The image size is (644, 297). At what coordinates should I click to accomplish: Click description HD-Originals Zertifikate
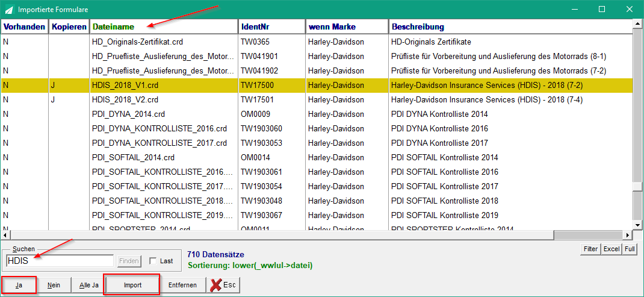[432, 42]
